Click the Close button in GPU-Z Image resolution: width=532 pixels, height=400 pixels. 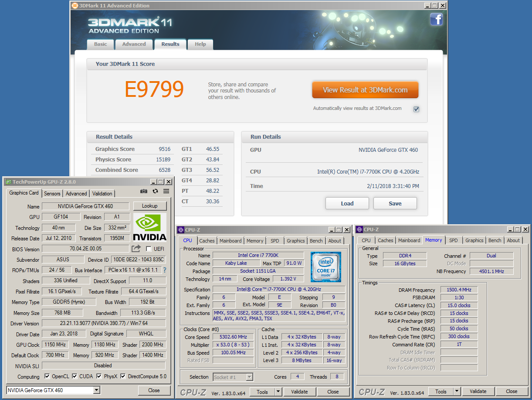point(154,390)
